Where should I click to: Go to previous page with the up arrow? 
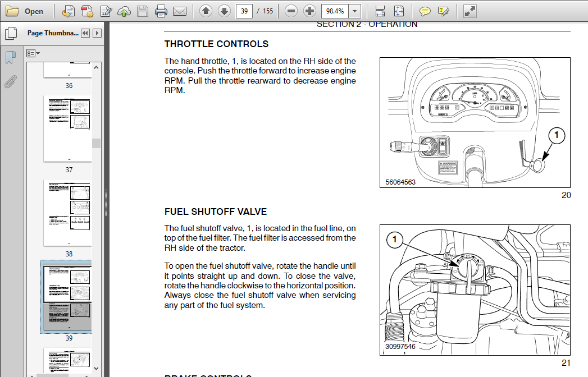[206, 11]
